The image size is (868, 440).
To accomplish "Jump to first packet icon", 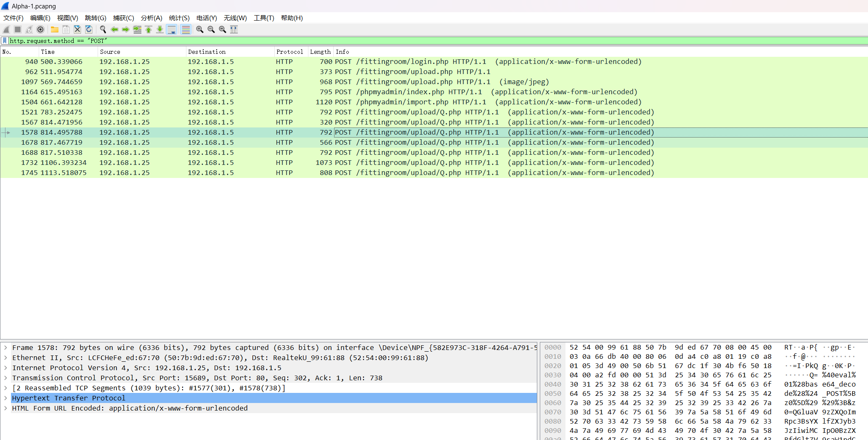I will [149, 29].
